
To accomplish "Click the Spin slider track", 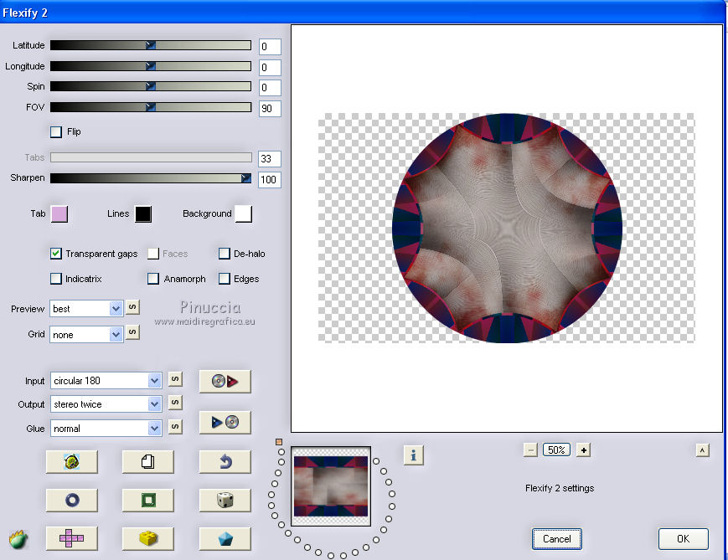I will click(151, 86).
